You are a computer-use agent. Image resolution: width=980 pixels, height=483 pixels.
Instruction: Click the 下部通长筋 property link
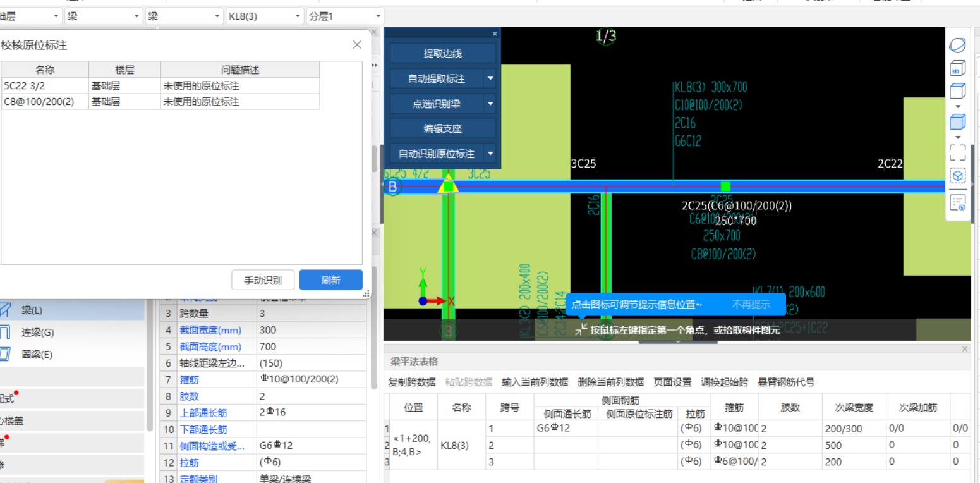click(x=203, y=429)
